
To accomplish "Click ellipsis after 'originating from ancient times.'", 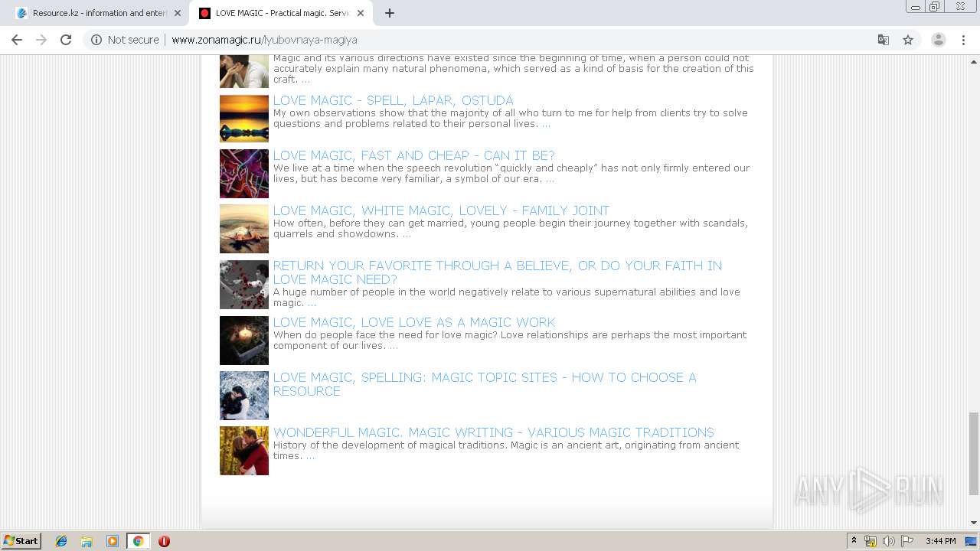I will tap(310, 456).
